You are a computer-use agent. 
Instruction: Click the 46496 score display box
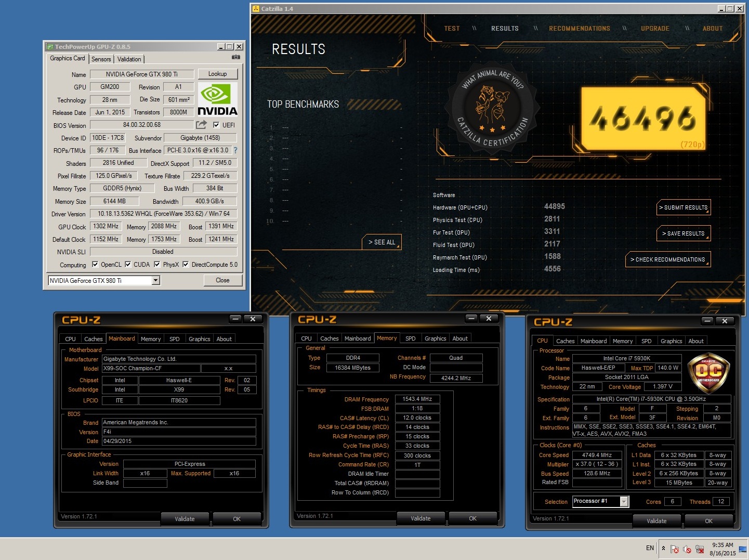643,118
